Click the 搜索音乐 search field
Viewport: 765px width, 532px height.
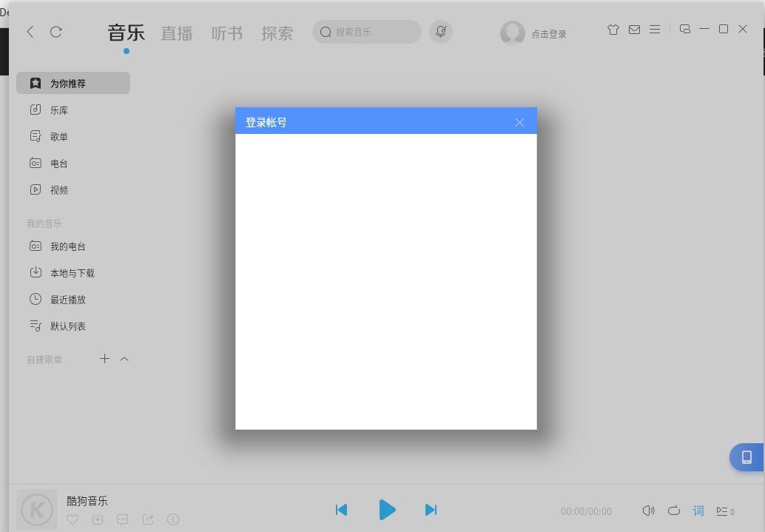374,32
